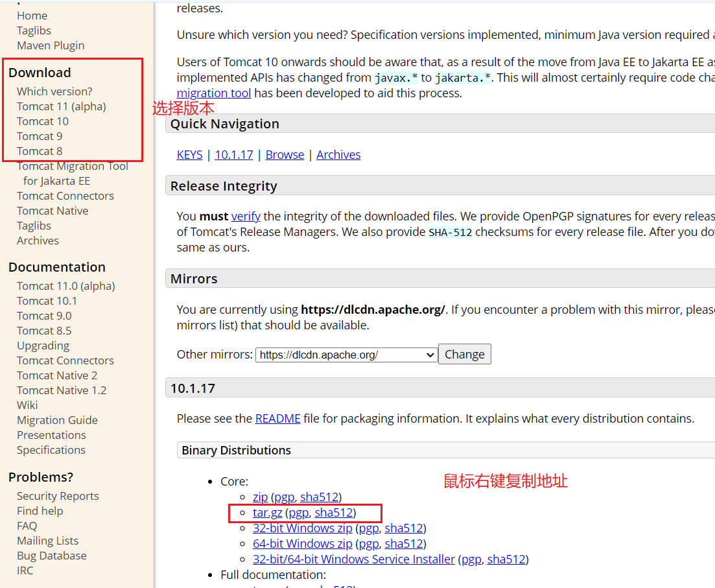Image resolution: width=715 pixels, height=588 pixels.
Task: Open Tomcat Migration Tool for Jakarta EE
Action: pos(73,173)
